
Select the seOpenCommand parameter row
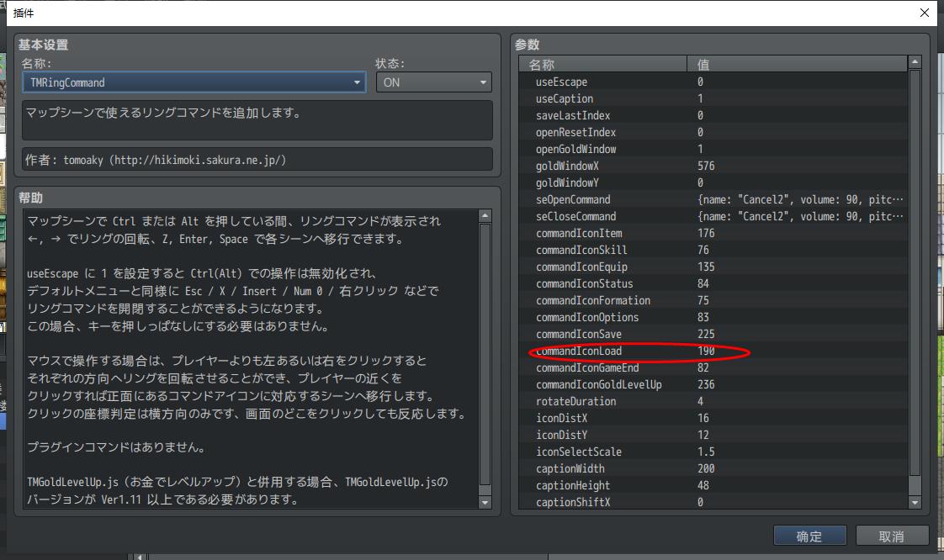tap(713, 199)
